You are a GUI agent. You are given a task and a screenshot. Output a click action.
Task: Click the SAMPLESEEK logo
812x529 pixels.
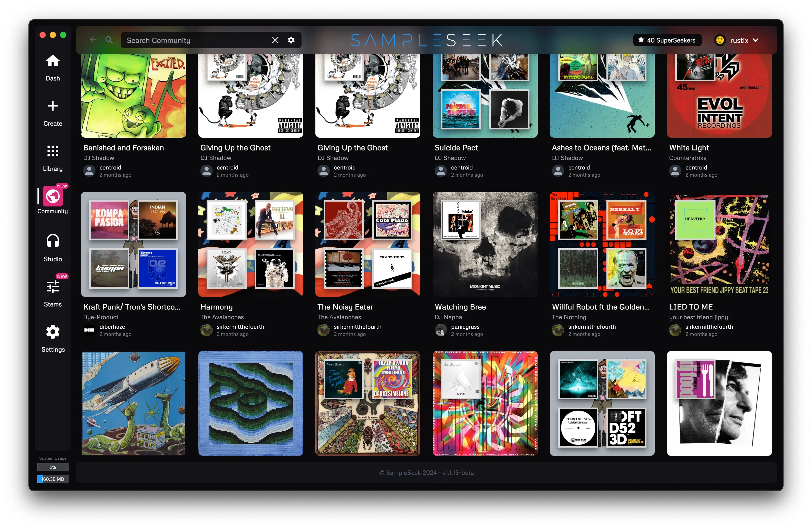[427, 40]
